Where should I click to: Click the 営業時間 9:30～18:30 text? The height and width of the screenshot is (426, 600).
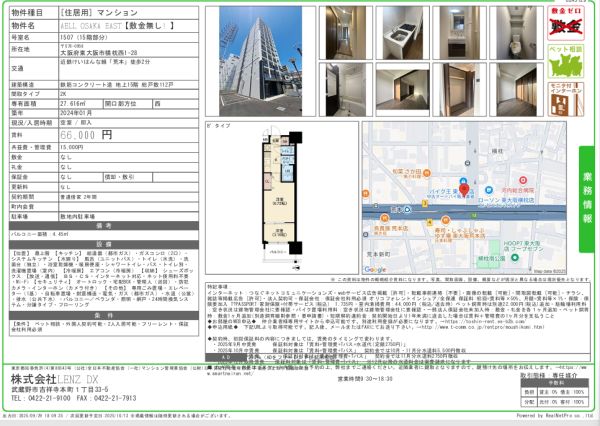[365, 379]
